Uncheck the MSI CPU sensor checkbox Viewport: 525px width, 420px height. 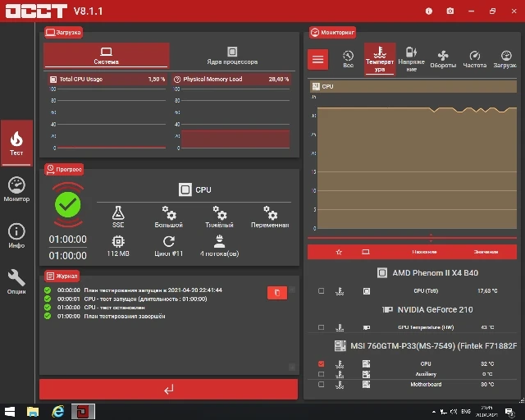click(321, 363)
